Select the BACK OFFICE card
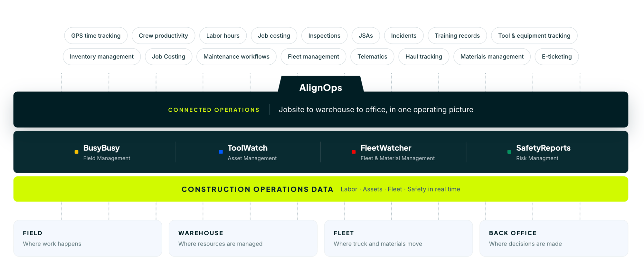This screenshot has width=644, height=269. tap(554, 238)
